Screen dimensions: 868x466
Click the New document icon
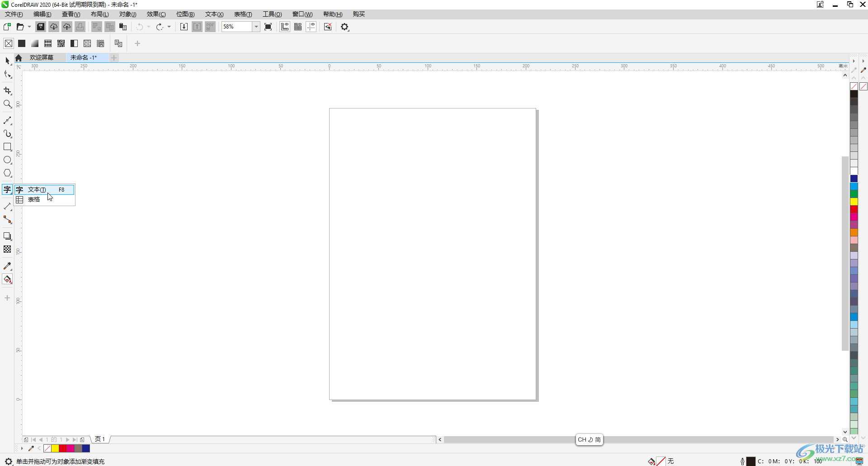7,27
